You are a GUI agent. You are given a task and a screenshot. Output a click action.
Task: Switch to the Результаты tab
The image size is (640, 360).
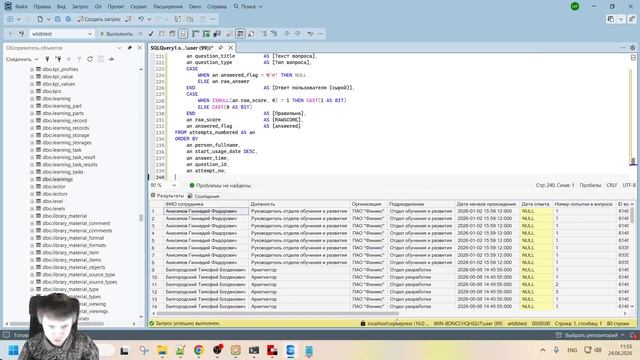click(x=168, y=196)
